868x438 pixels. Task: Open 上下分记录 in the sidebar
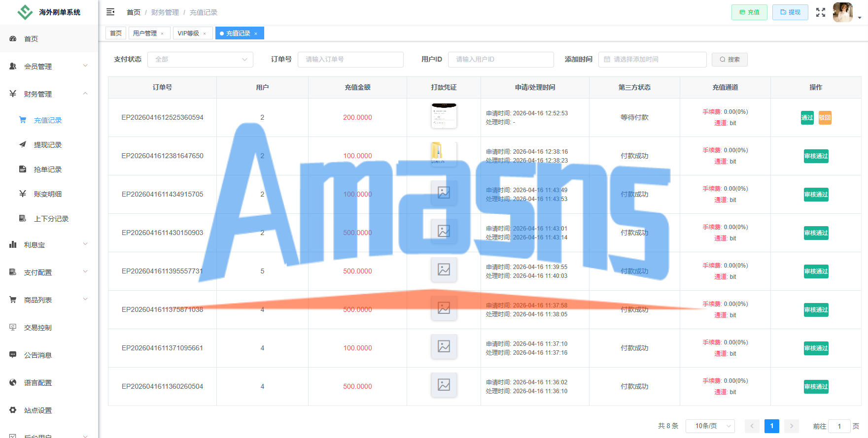(x=49, y=219)
